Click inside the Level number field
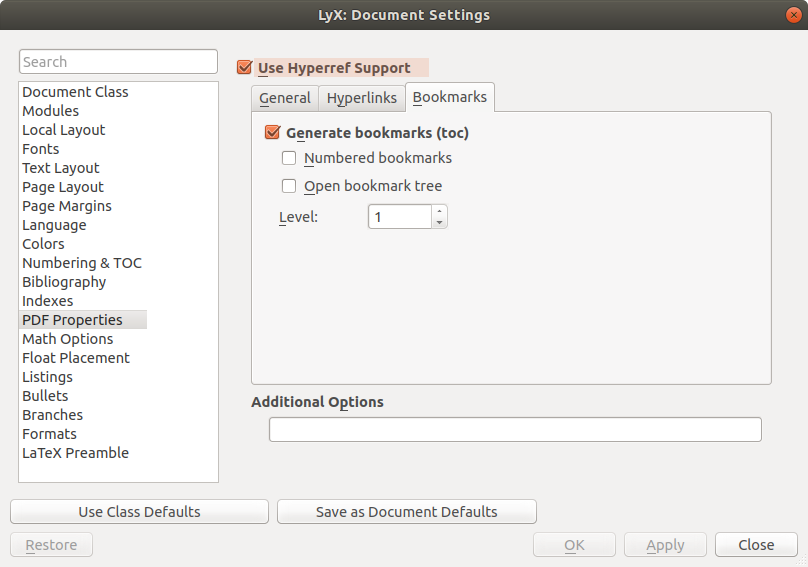Screen dimensions: 808x567 400,216
